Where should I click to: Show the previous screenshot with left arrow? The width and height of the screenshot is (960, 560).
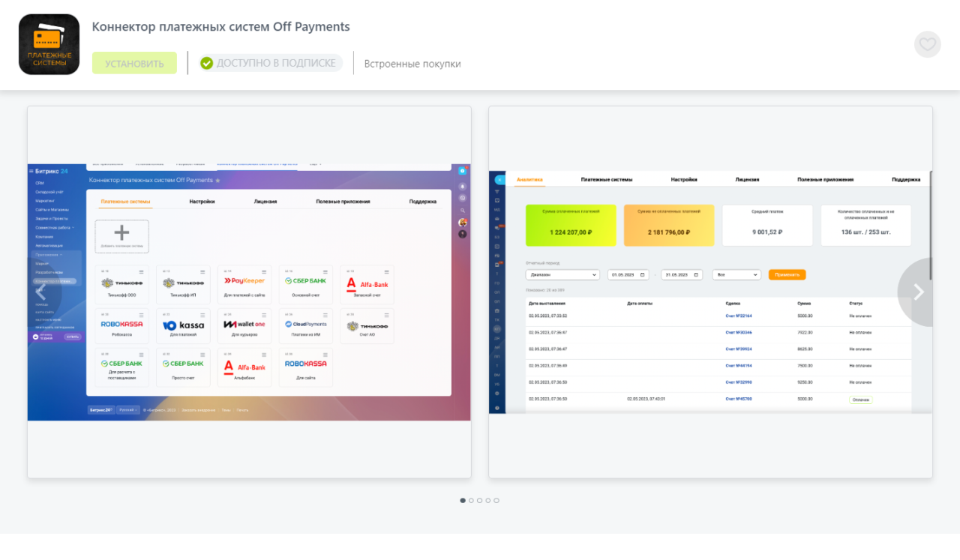41,292
